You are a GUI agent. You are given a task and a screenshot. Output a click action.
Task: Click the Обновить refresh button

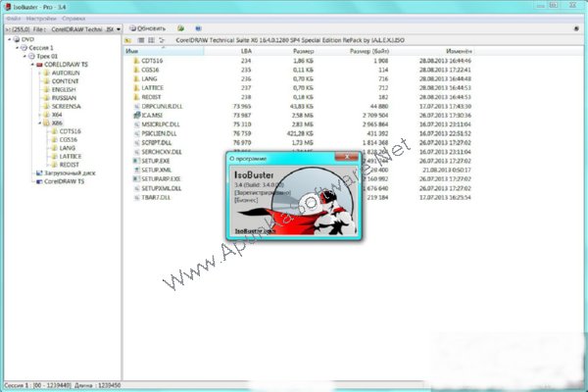click(147, 28)
